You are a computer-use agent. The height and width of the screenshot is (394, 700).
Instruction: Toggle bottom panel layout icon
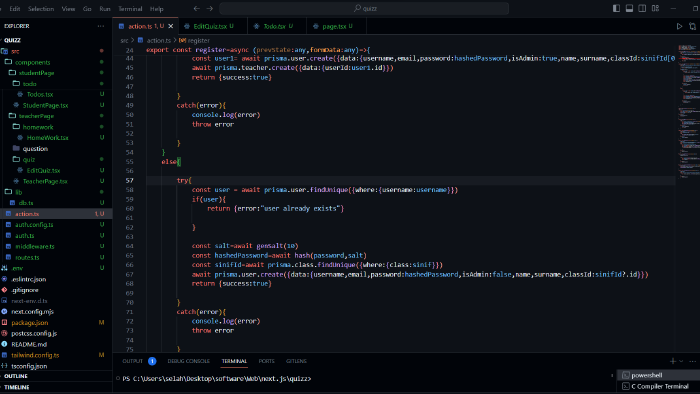(x=629, y=8)
